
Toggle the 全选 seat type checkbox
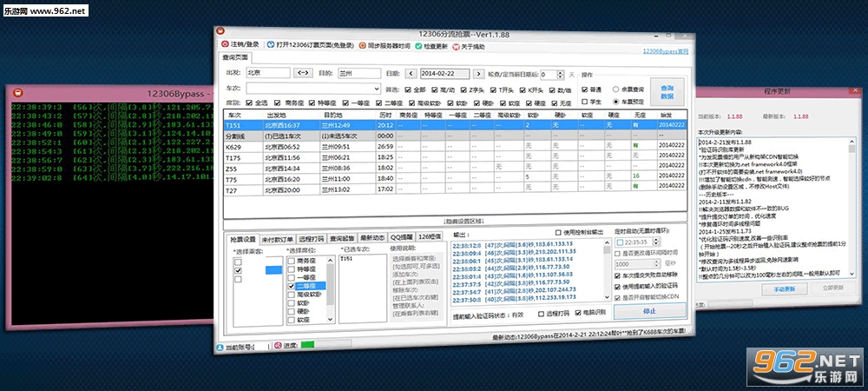[248, 102]
